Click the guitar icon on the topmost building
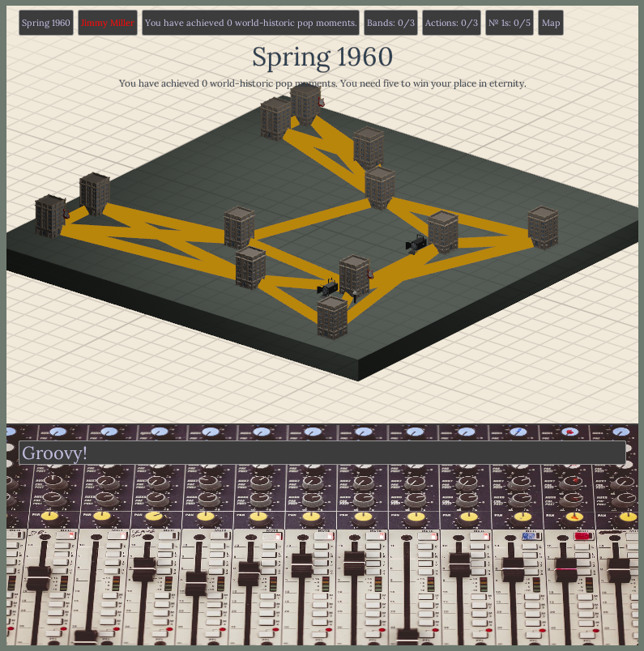This screenshot has width=644, height=651. (x=321, y=101)
